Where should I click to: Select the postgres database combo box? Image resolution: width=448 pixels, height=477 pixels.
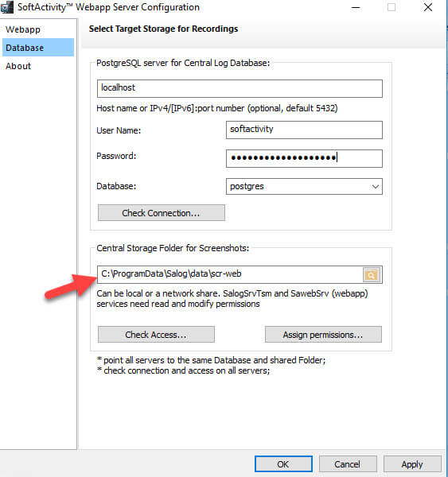tap(304, 187)
